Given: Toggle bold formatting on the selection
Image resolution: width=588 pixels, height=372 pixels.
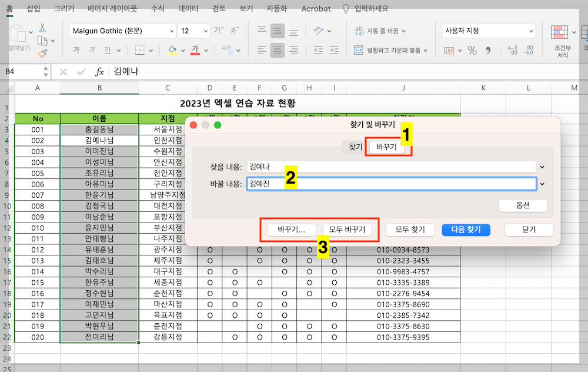Looking at the screenshot, I should (76, 49).
